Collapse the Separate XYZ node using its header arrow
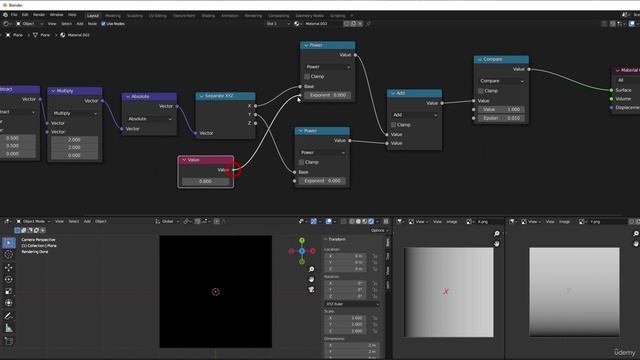 tap(201, 96)
